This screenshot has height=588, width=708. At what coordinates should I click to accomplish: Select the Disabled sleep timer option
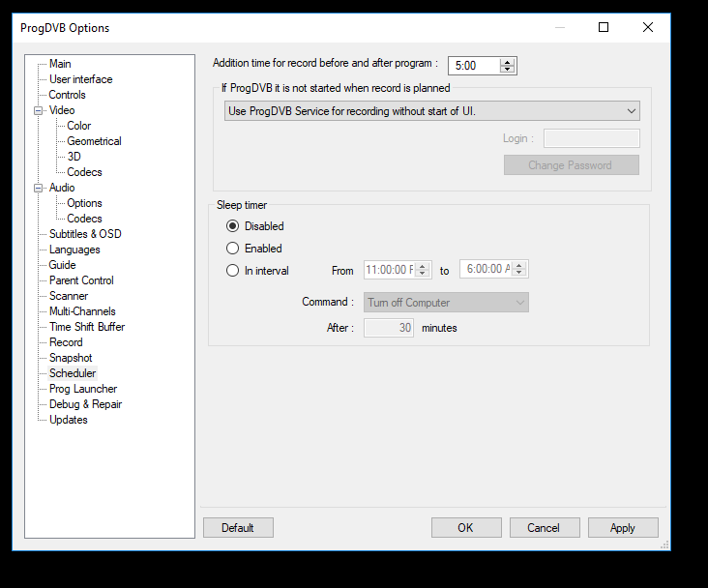232,226
